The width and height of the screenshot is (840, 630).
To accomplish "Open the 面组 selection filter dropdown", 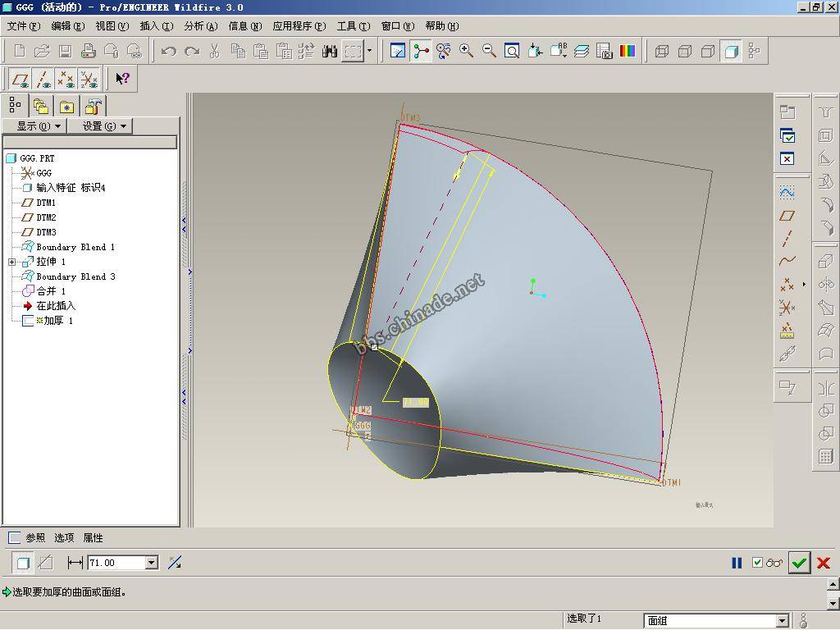I will coord(782,621).
